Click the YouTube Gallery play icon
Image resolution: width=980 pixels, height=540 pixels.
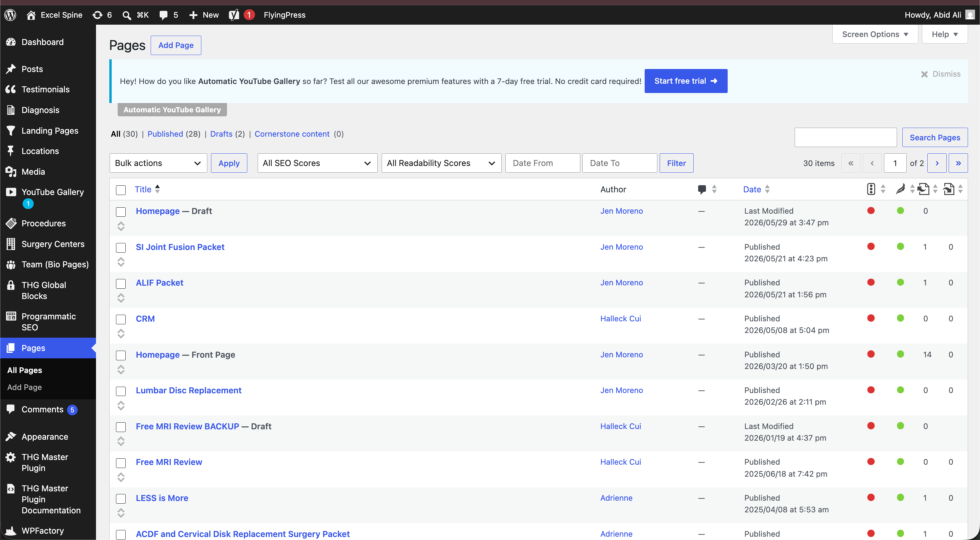(11, 192)
